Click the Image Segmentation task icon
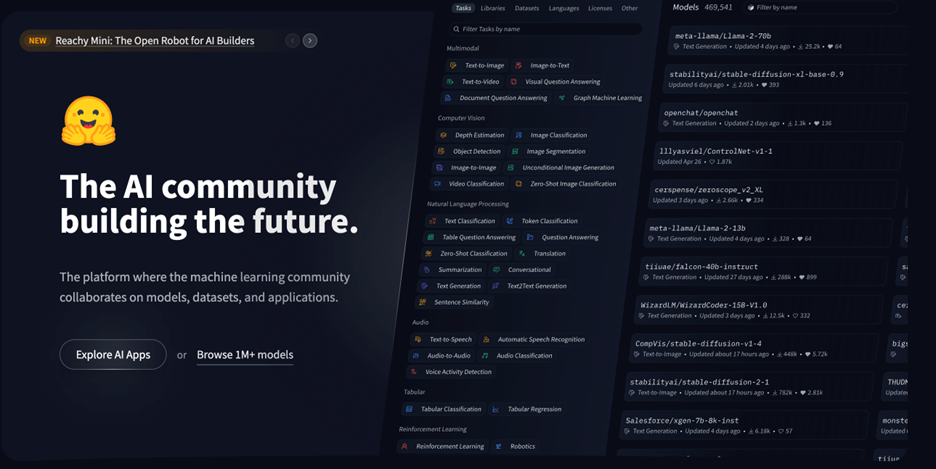 click(515, 152)
